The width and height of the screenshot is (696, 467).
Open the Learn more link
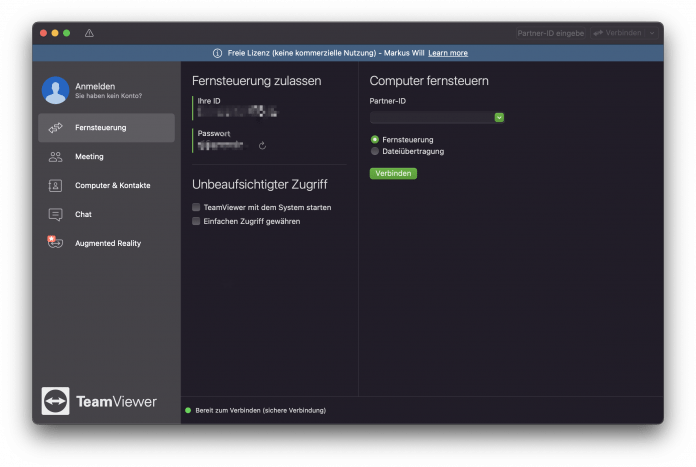448,53
